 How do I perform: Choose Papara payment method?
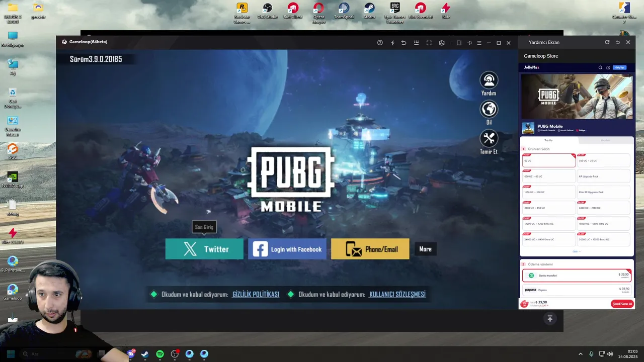(577, 290)
